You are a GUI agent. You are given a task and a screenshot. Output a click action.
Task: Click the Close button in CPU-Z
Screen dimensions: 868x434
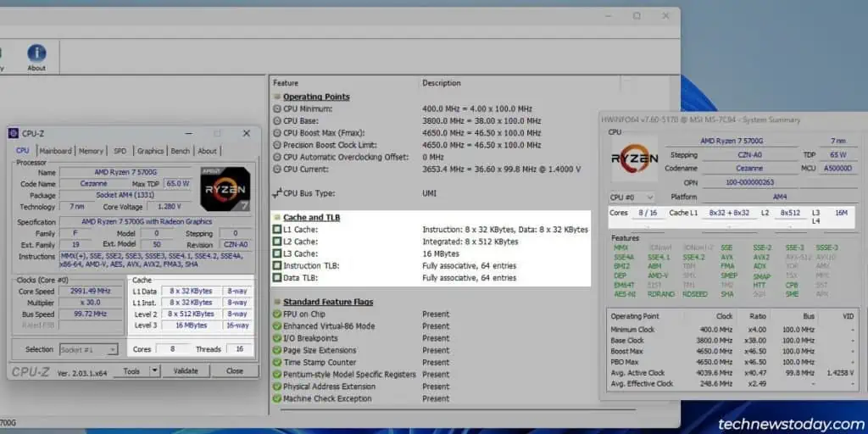[x=235, y=371]
